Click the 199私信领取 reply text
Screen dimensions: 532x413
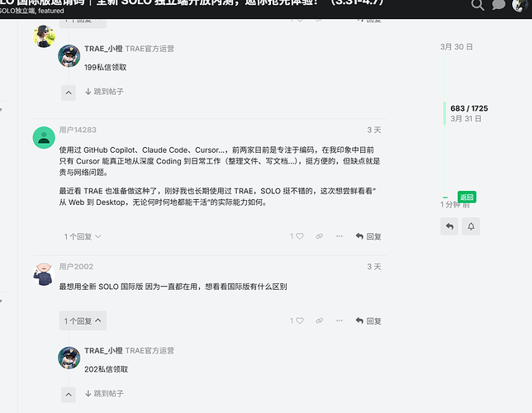tap(105, 68)
